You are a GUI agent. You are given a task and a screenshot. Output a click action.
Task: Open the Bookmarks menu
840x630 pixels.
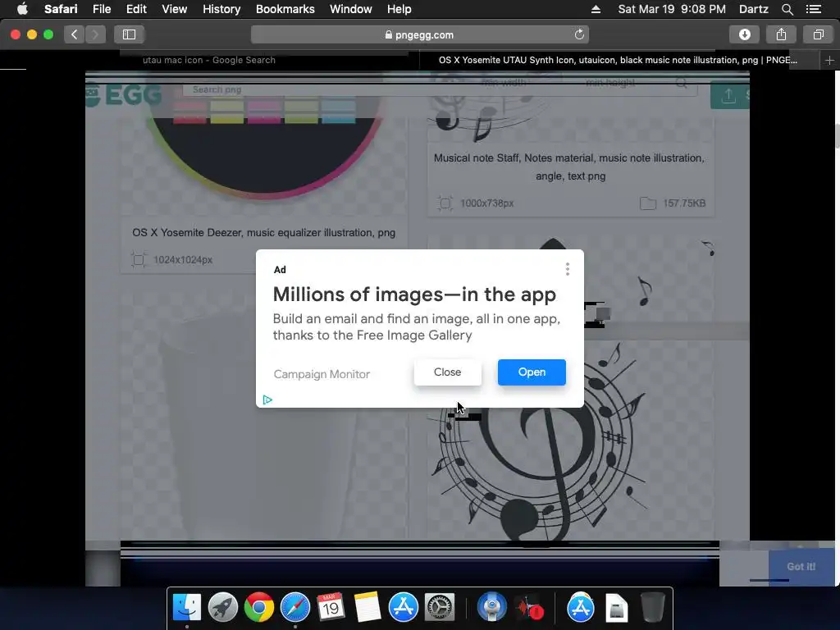[x=285, y=9]
